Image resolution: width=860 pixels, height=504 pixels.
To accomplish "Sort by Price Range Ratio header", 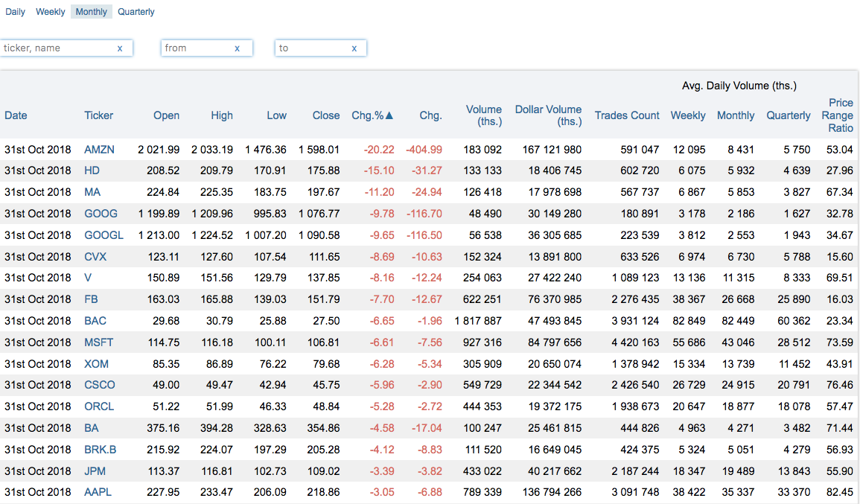I will [x=838, y=115].
